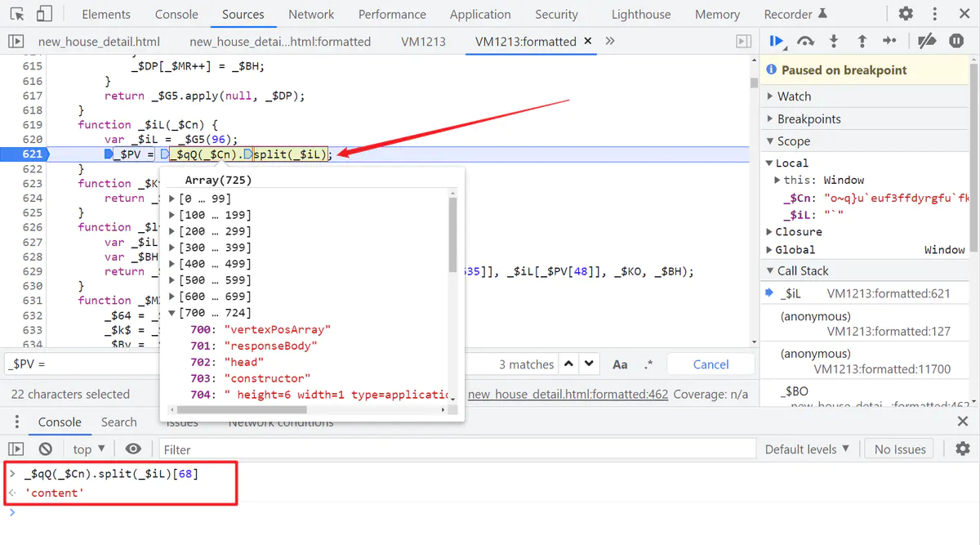The width and height of the screenshot is (980, 545).
Task: Toggle regex (.*) search option
Action: coord(648,364)
